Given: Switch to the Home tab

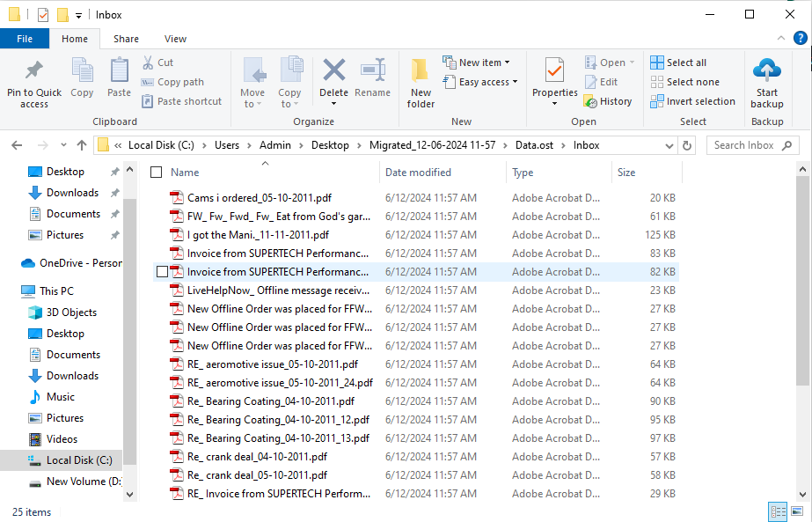Looking at the screenshot, I should [75, 39].
